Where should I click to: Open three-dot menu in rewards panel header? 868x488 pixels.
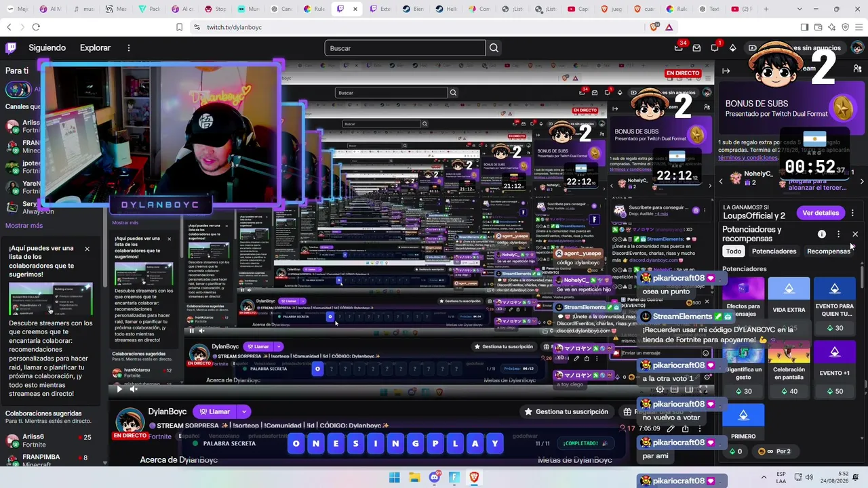click(x=839, y=234)
